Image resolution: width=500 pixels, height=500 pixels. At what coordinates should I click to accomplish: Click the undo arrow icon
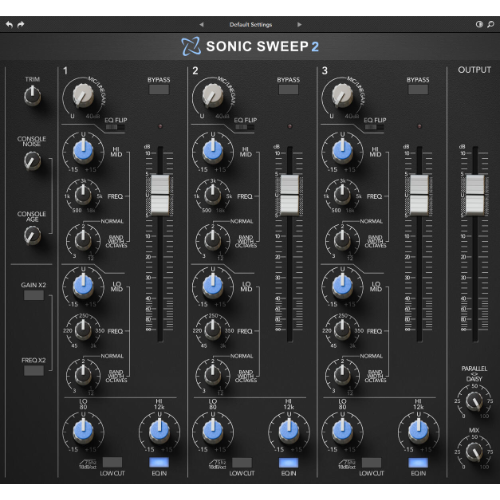pos(9,25)
